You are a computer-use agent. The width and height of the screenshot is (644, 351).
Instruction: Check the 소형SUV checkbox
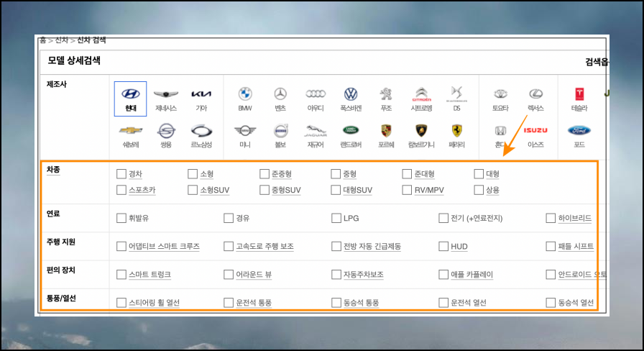tap(193, 190)
